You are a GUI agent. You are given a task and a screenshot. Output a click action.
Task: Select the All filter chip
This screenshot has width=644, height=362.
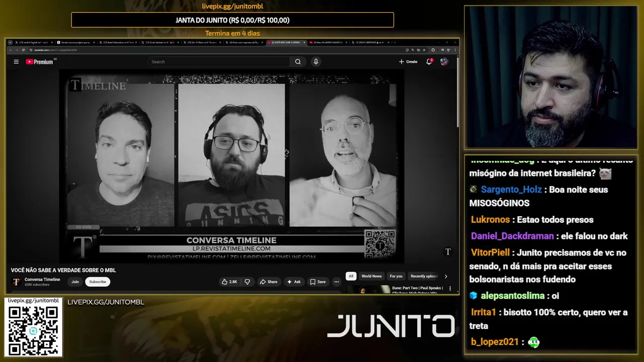351,276
